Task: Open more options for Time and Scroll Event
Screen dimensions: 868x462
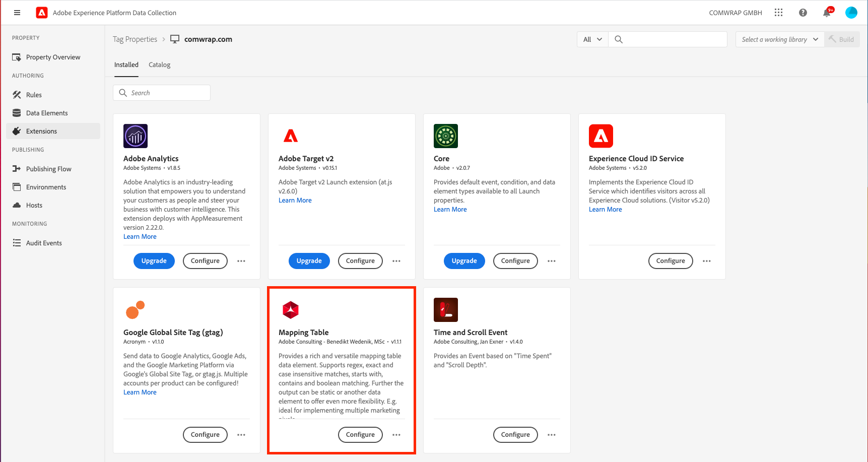Action: pyautogui.click(x=552, y=435)
